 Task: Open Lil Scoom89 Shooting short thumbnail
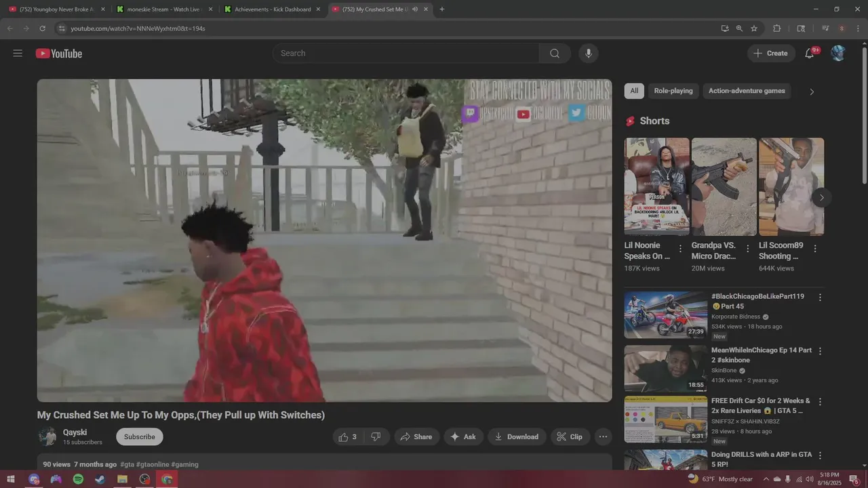pyautogui.click(x=791, y=186)
